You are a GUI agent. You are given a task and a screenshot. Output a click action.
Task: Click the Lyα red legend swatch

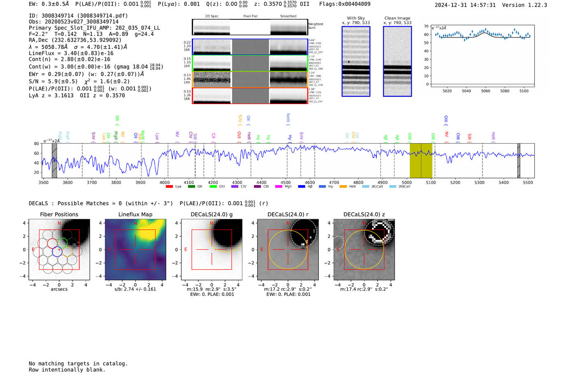pos(169,187)
